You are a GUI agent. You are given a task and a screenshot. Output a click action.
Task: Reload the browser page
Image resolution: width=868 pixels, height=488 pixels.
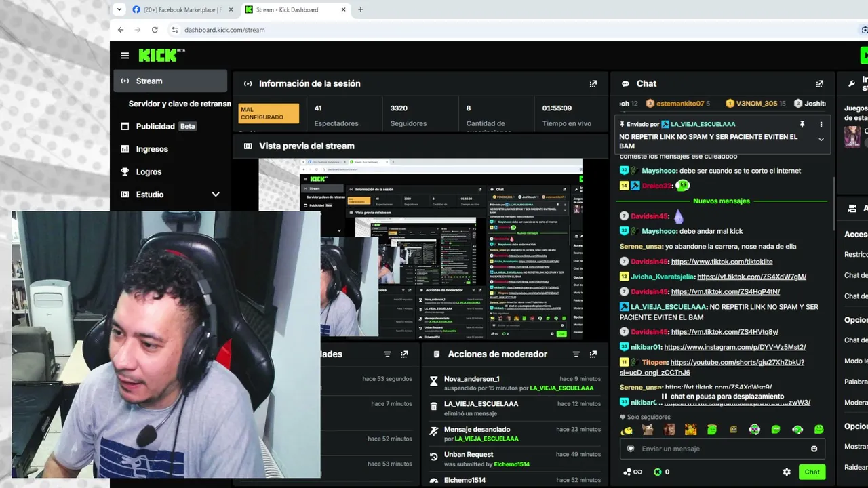pos(155,30)
